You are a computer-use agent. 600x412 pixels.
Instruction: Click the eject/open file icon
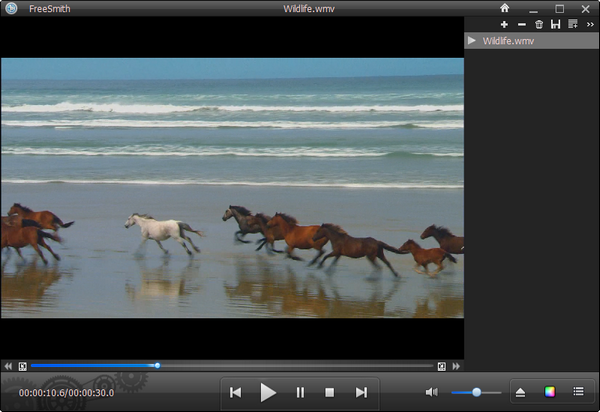tap(520, 392)
